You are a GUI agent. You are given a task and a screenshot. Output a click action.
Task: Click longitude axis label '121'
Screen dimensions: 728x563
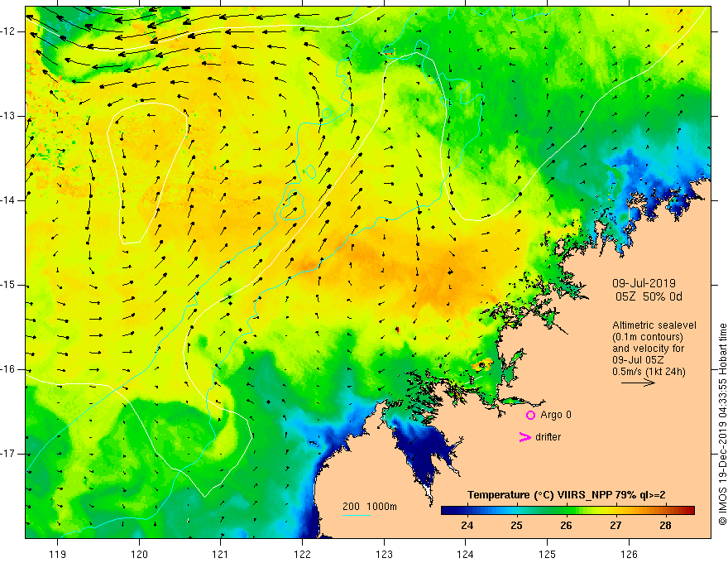click(x=221, y=554)
